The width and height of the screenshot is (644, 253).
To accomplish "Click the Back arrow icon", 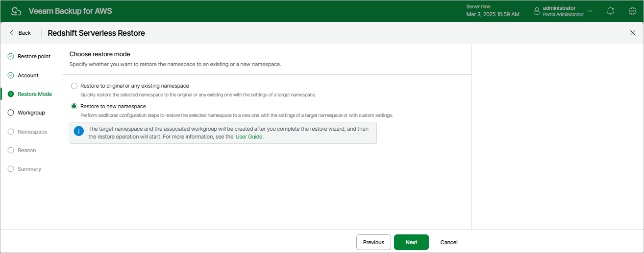I will click(12, 33).
